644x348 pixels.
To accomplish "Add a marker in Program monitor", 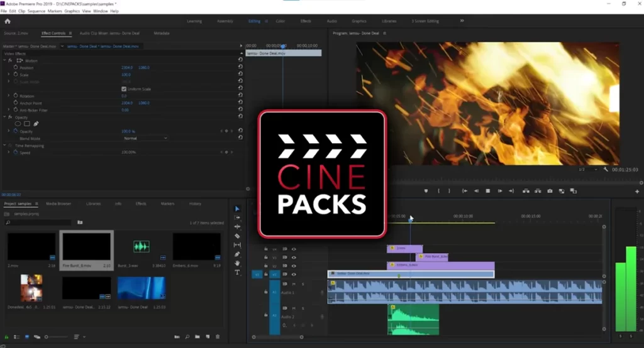I will click(426, 191).
